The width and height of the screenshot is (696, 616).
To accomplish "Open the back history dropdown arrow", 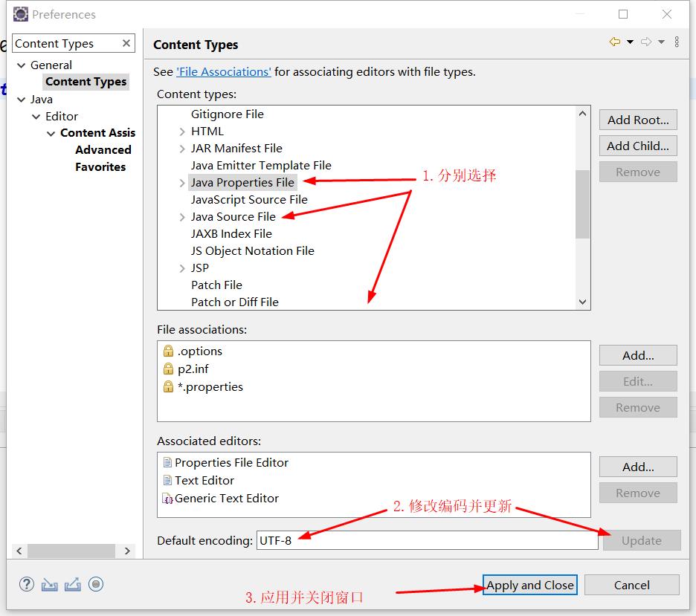I will click(x=630, y=42).
